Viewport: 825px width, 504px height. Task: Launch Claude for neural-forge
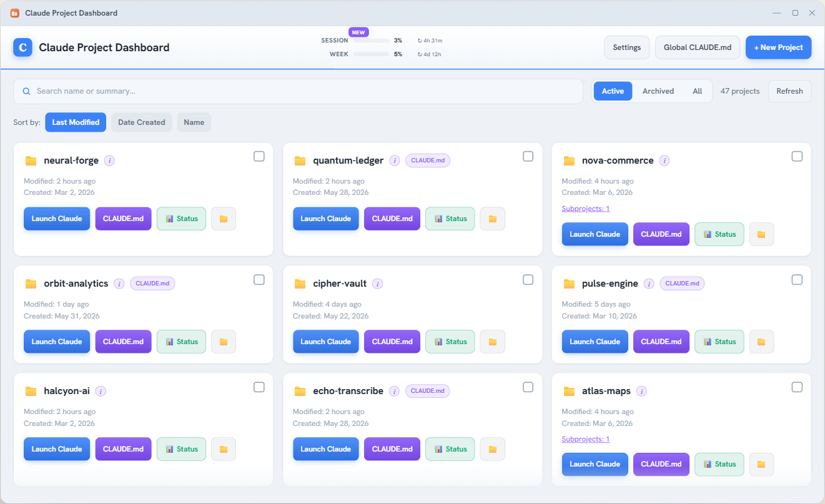pos(57,219)
